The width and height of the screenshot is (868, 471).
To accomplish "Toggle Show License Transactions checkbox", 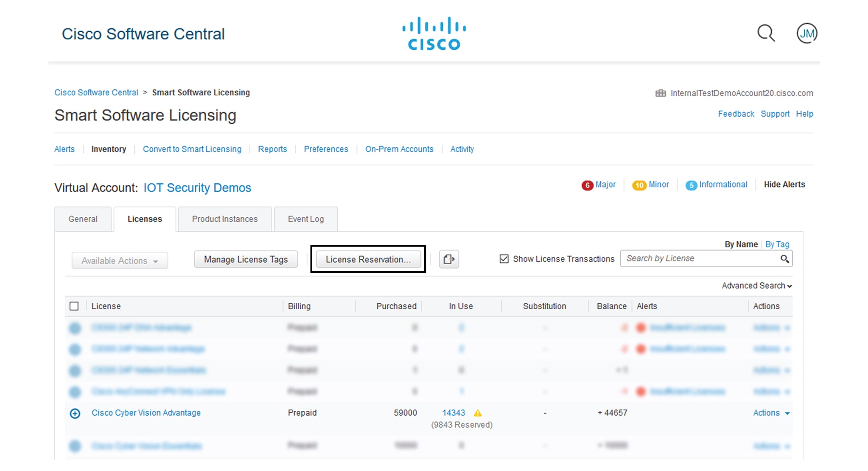I will point(504,259).
